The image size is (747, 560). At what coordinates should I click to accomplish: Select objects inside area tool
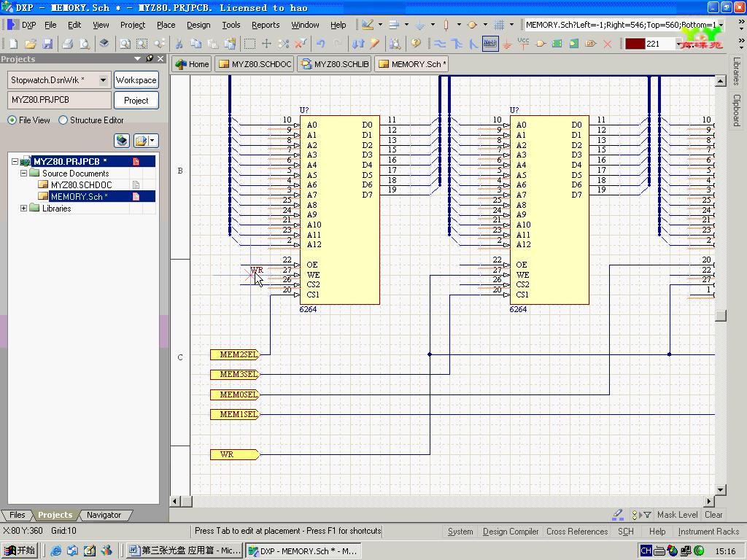point(249,44)
